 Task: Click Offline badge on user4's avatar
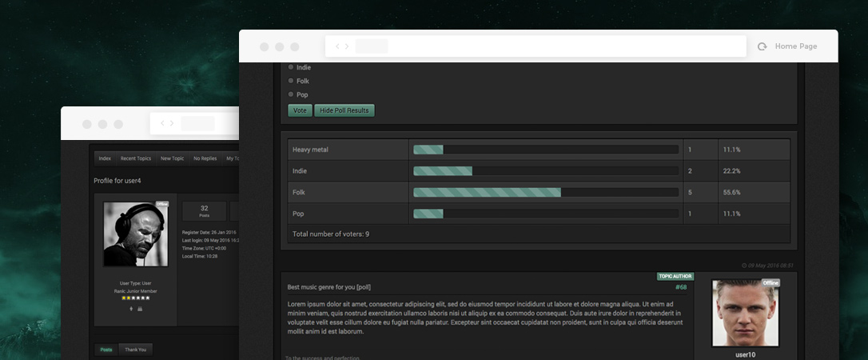(x=161, y=204)
